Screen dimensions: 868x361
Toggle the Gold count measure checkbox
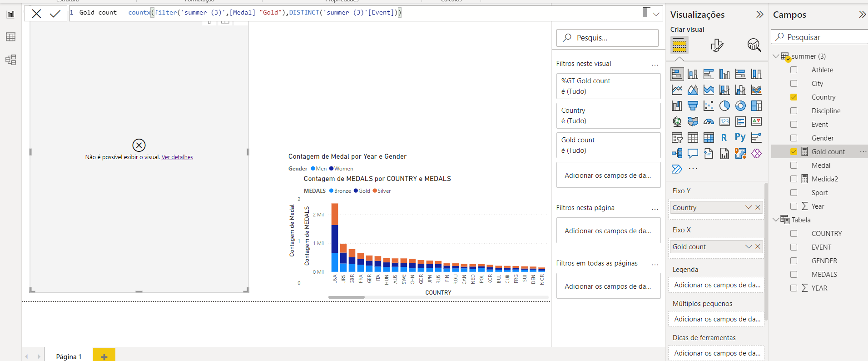(794, 152)
